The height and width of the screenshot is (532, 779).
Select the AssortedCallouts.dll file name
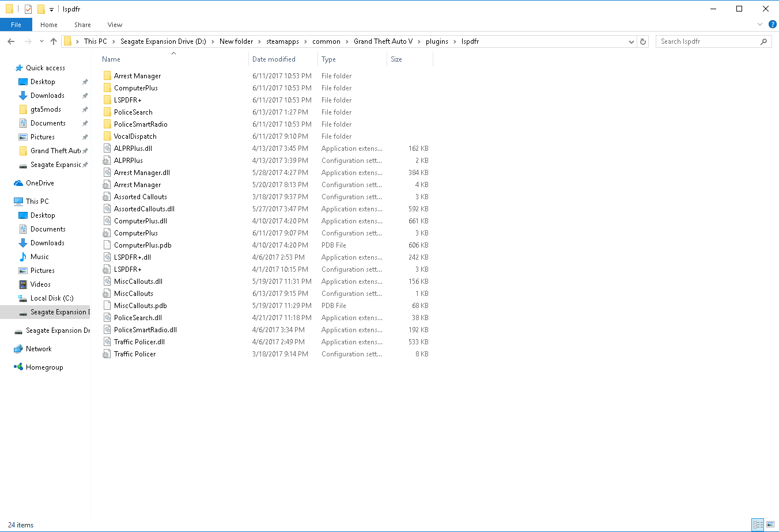tap(144, 209)
